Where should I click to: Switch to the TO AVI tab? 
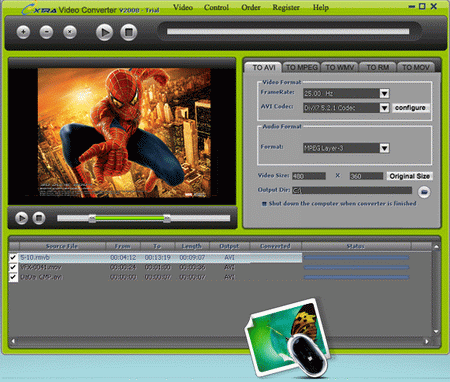pos(264,68)
